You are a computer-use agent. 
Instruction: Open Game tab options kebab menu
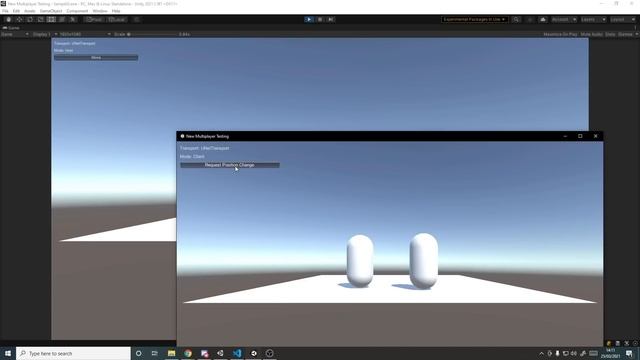point(636,28)
